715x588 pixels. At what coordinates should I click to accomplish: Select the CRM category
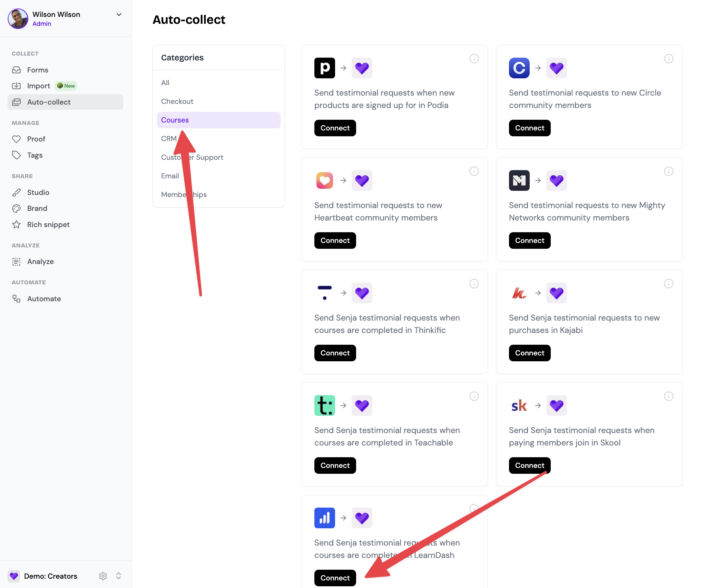[x=219, y=139]
